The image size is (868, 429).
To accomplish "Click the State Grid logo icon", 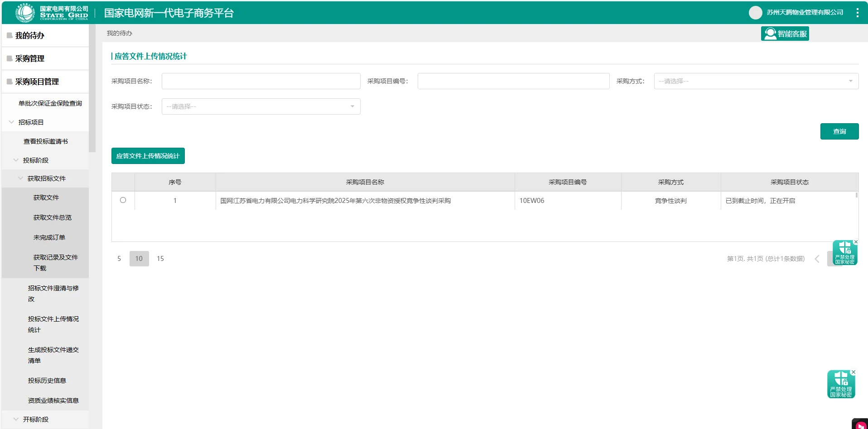I will tap(25, 12).
